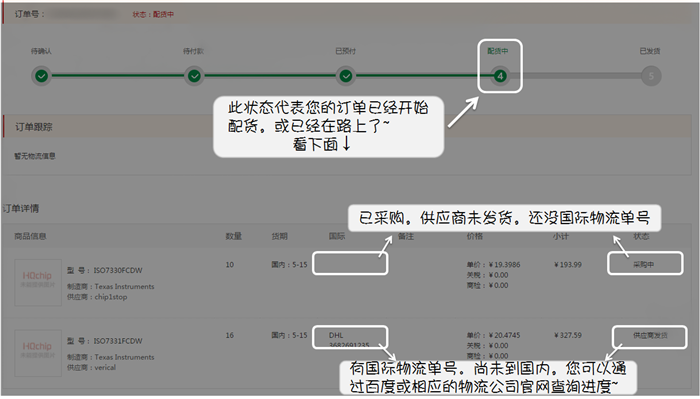This screenshot has height=399, width=700.
Task: Select the 待确认 step label
Action: [41, 51]
